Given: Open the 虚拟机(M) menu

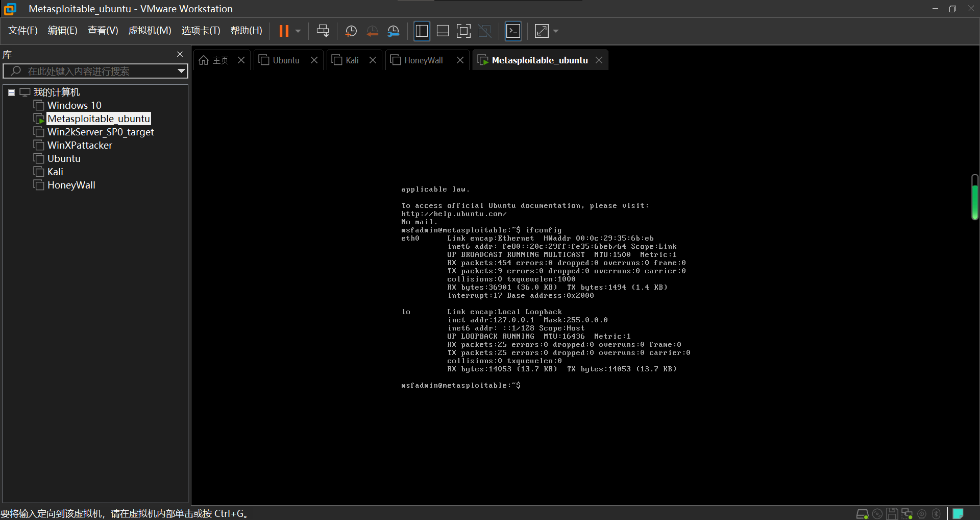Looking at the screenshot, I should (x=150, y=31).
